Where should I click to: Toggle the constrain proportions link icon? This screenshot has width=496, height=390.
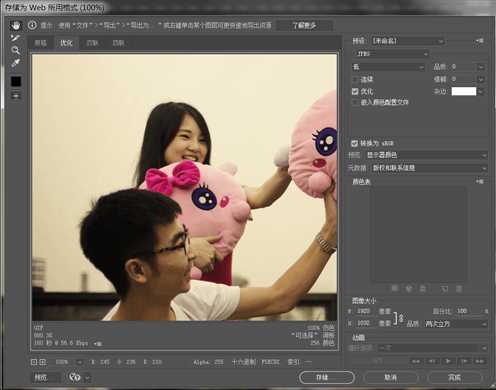(401, 318)
